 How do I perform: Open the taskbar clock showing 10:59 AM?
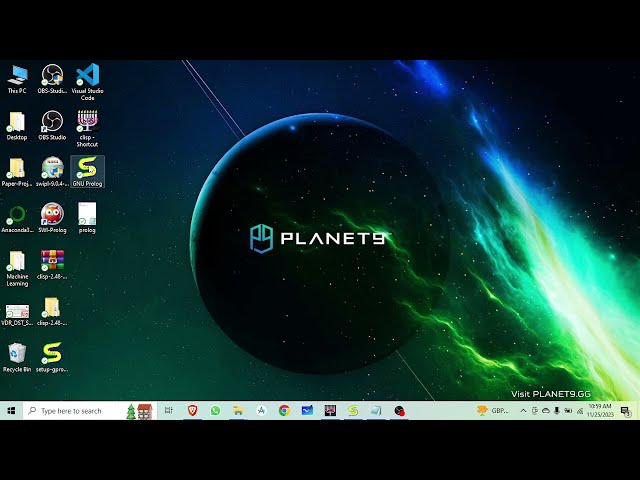(600, 411)
